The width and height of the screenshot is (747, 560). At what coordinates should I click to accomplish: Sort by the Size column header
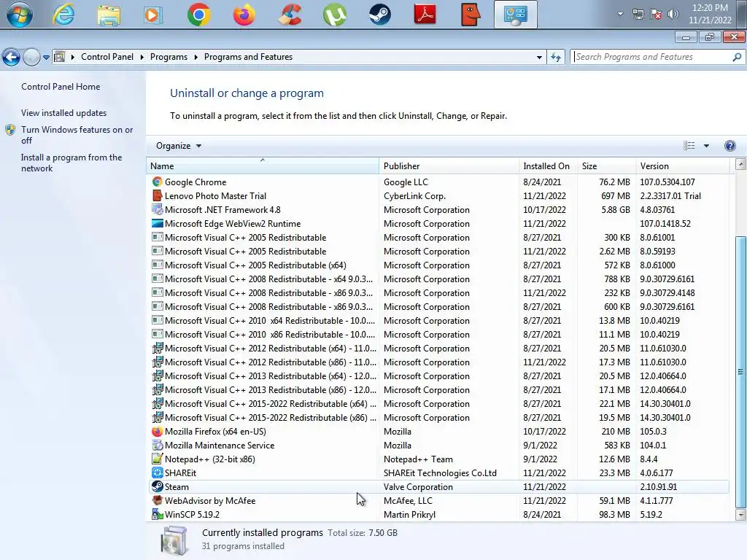[606, 166]
